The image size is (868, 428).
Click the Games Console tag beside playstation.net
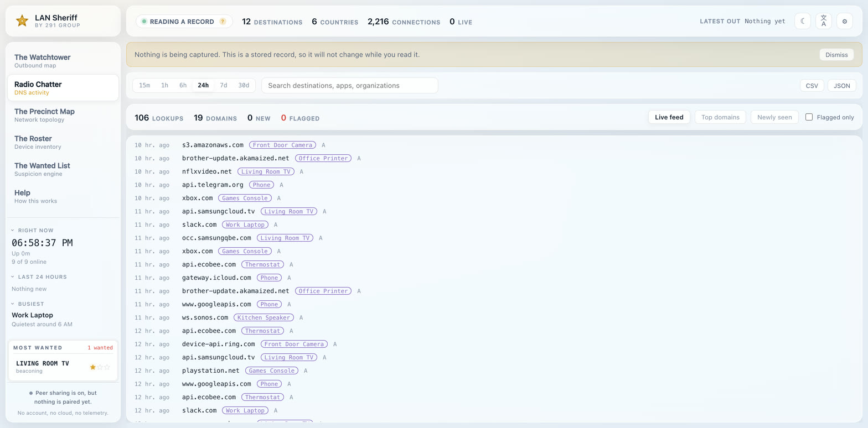tap(272, 370)
